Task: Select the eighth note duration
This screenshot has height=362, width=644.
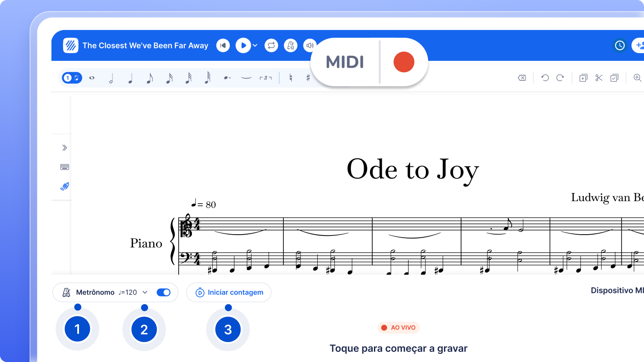Action: [x=149, y=78]
